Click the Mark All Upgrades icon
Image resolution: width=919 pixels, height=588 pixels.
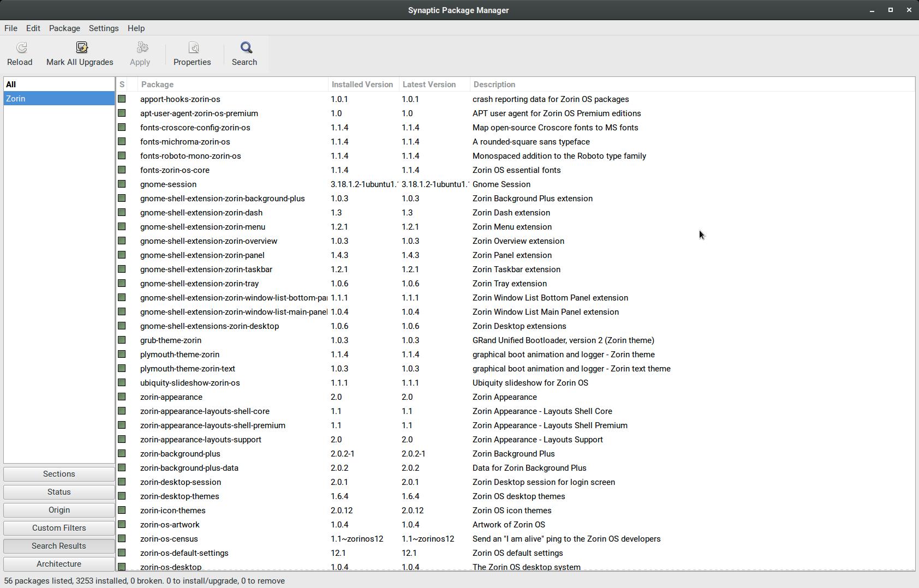(x=81, y=48)
